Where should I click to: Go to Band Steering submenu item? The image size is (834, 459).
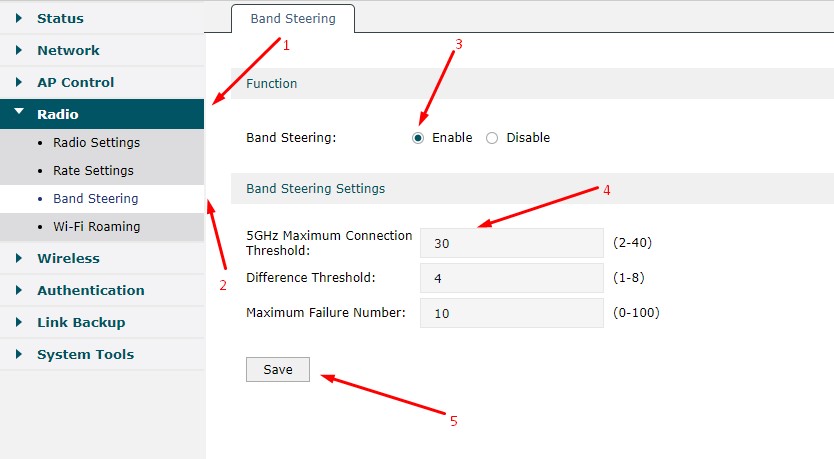[x=95, y=199]
